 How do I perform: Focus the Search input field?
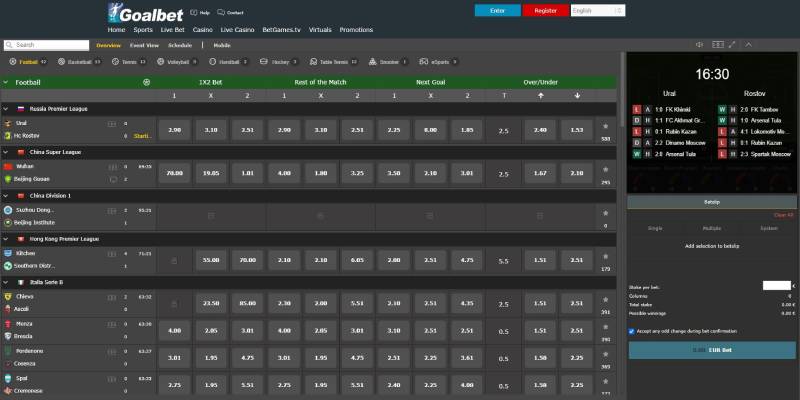click(x=46, y=45)
